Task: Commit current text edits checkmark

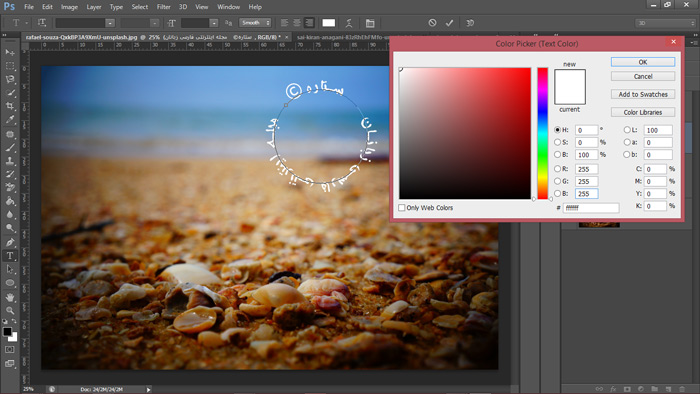Action: click(x=449, y=23)
